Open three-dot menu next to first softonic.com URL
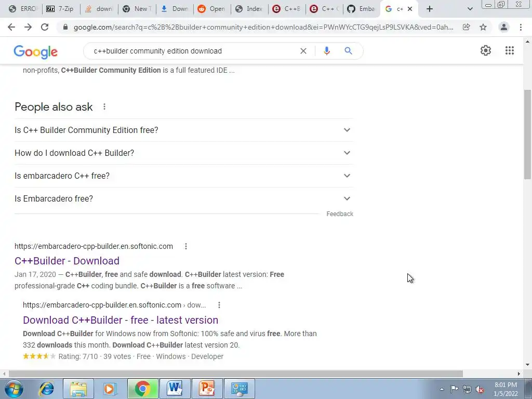 (186, 246)
